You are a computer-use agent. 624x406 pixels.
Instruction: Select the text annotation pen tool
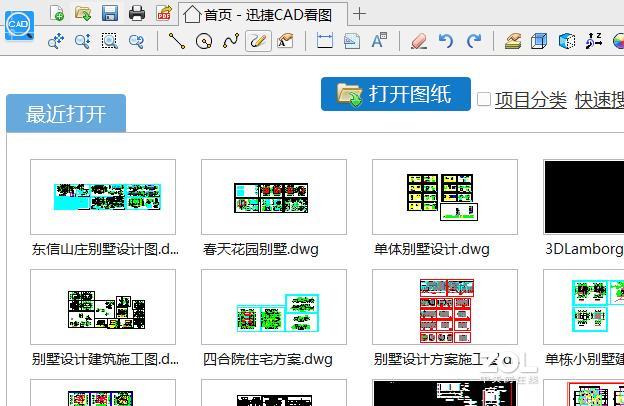click(285, 41)
